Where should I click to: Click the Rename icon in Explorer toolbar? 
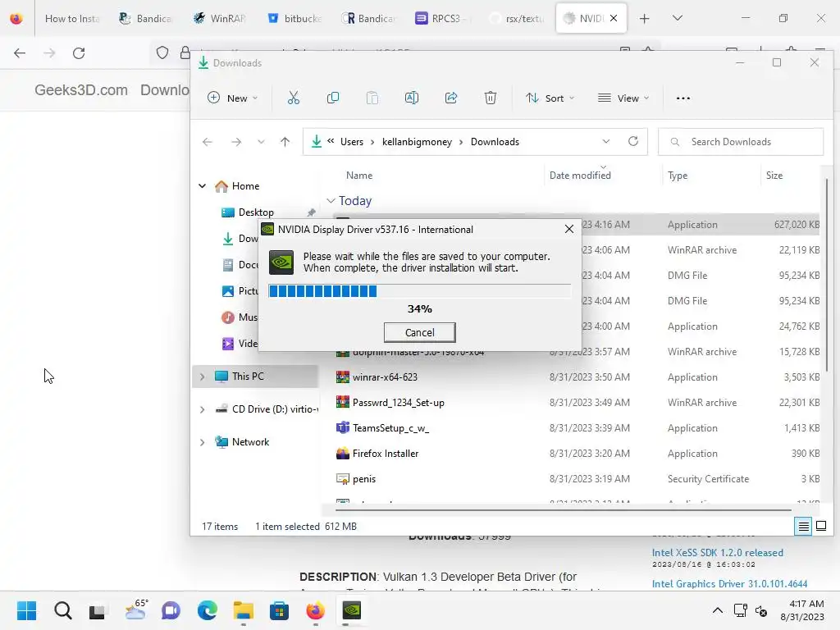tap(412, 98)
